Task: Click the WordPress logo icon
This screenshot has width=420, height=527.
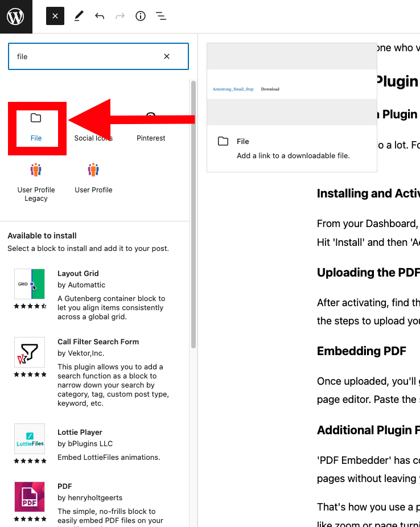Action: pyautogui.click(x=16, y=17)
